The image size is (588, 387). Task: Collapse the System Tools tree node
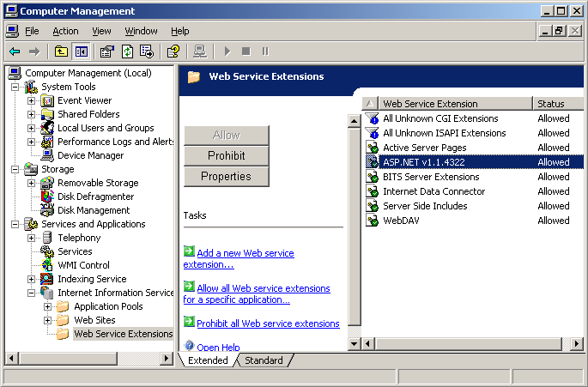coord(15,87)
